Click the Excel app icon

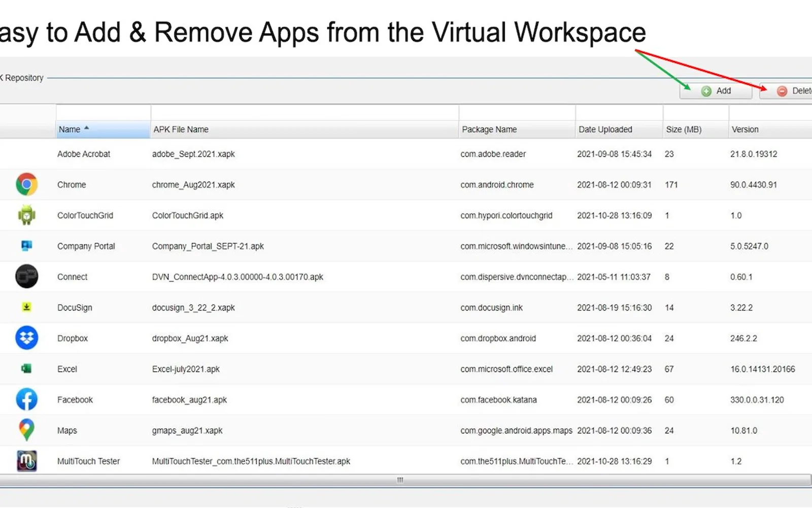(x=26, y=369)
